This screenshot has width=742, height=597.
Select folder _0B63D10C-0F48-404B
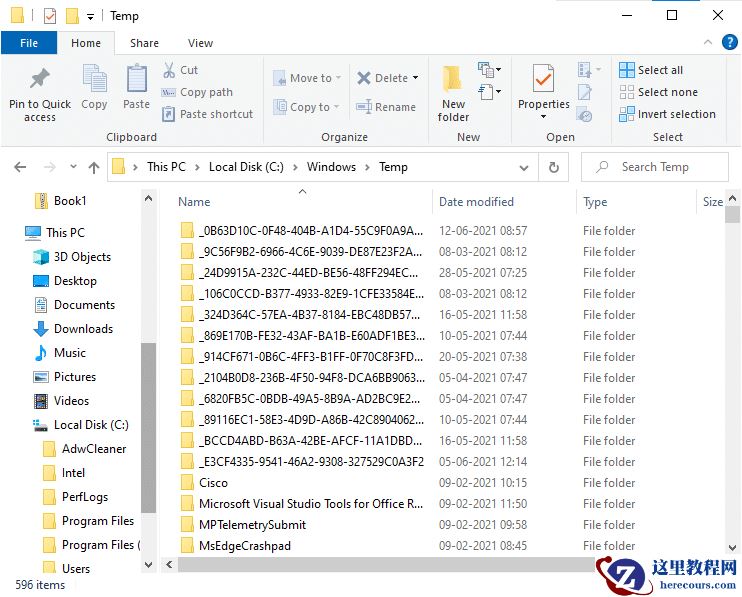(301, 231)
